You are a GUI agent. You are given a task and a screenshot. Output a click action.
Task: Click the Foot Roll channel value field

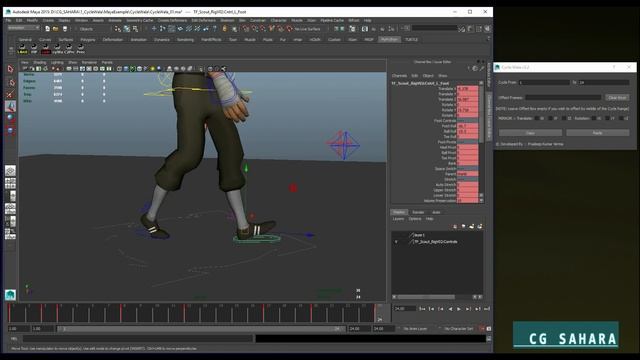coord(467,126)
